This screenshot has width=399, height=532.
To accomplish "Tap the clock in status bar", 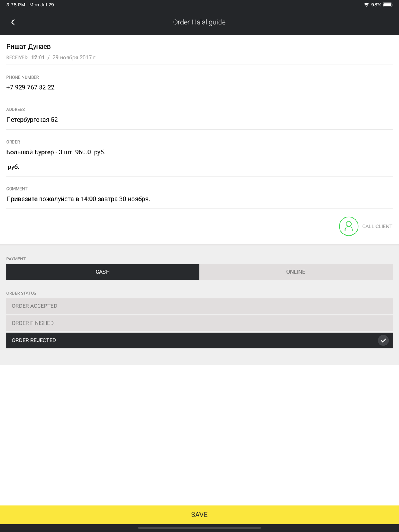I will pos(16,5).
